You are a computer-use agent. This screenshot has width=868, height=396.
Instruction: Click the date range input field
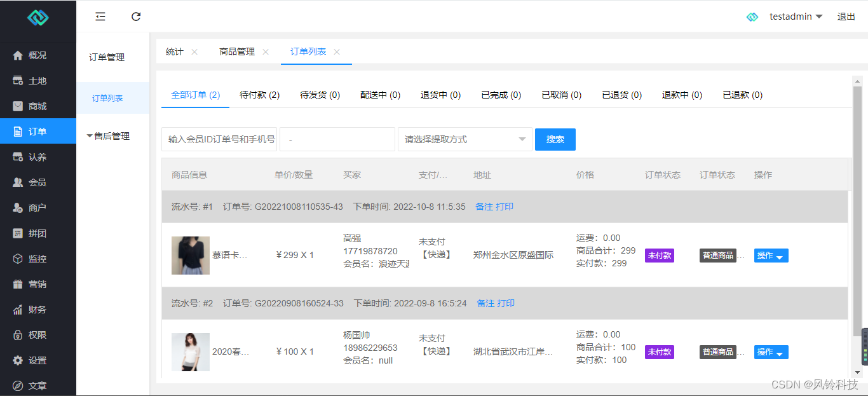pyautogui.click(x=337, y=139)
